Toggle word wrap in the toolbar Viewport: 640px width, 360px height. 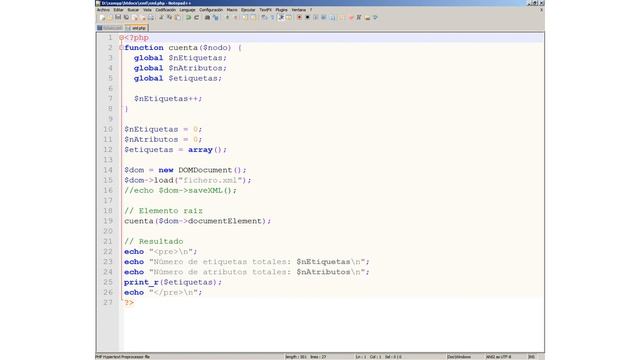click(264, 18)
